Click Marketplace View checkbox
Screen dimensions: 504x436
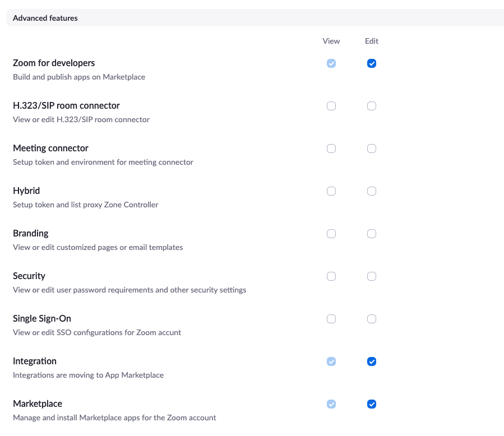(331, 404)
